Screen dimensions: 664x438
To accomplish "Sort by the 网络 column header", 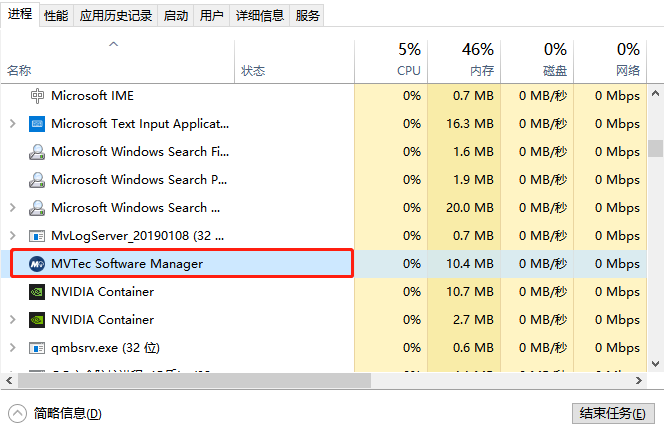I will (x=610, y=61).
